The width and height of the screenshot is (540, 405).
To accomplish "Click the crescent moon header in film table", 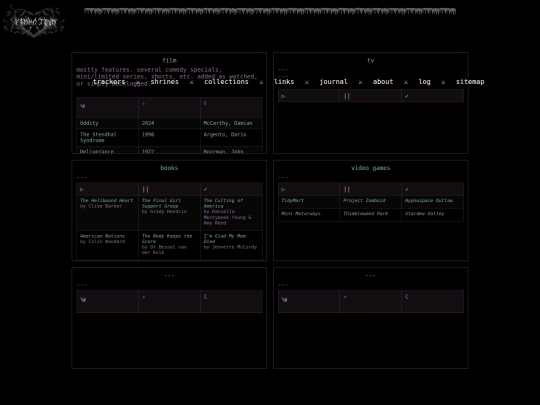I will click(205, 103).
